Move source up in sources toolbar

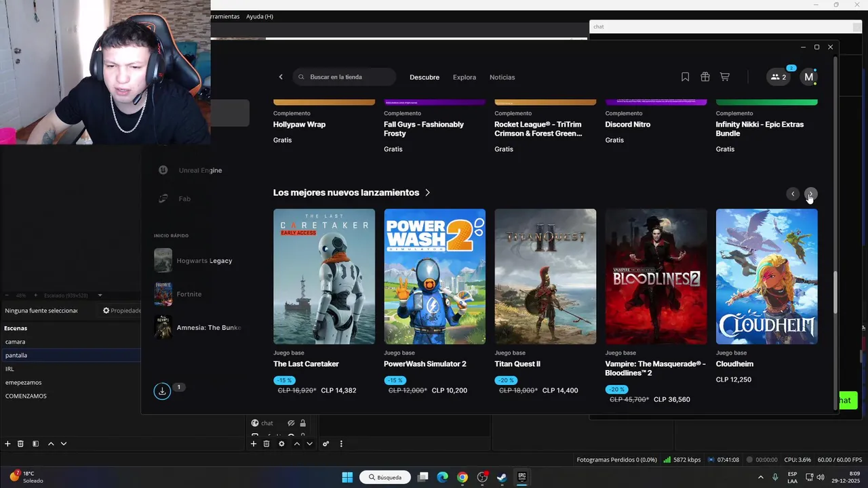296,444
